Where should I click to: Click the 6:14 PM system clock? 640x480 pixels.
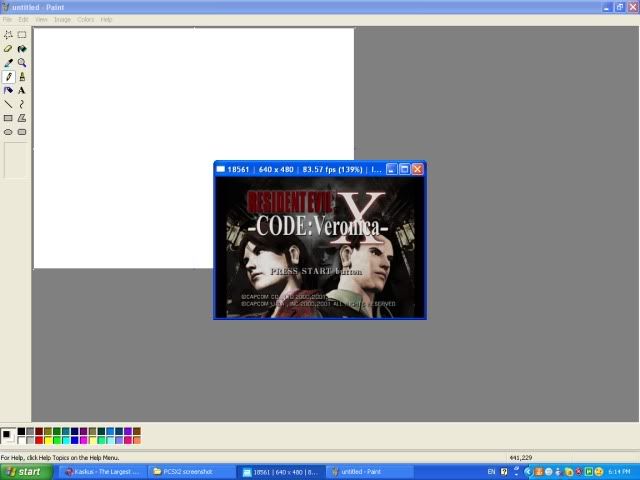click(619, 472)
